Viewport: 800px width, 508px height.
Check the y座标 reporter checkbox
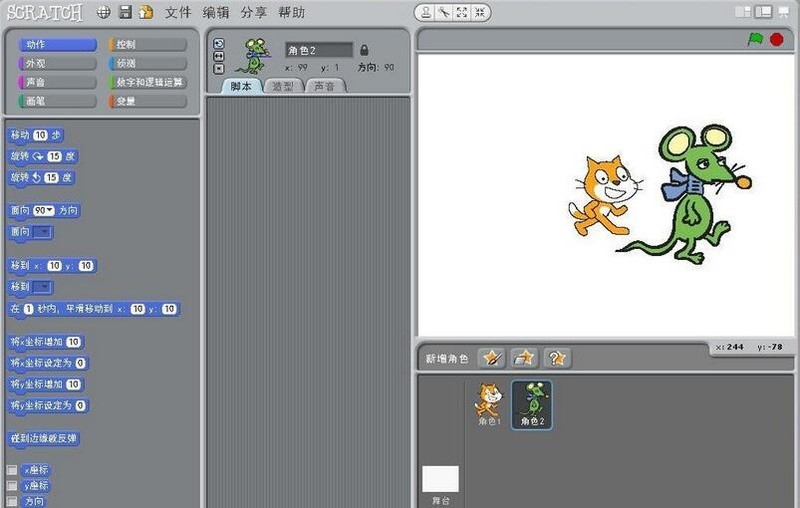coord(12,485)
